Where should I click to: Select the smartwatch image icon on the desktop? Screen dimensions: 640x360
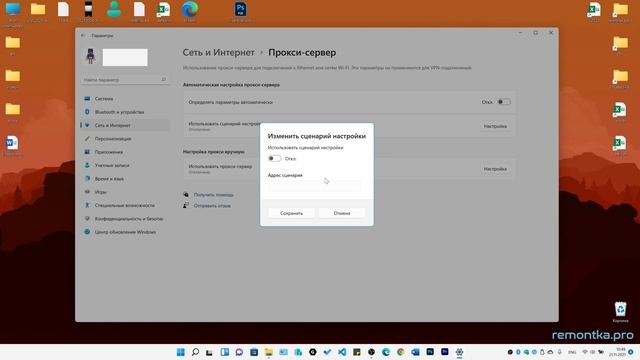coord(88,10)
